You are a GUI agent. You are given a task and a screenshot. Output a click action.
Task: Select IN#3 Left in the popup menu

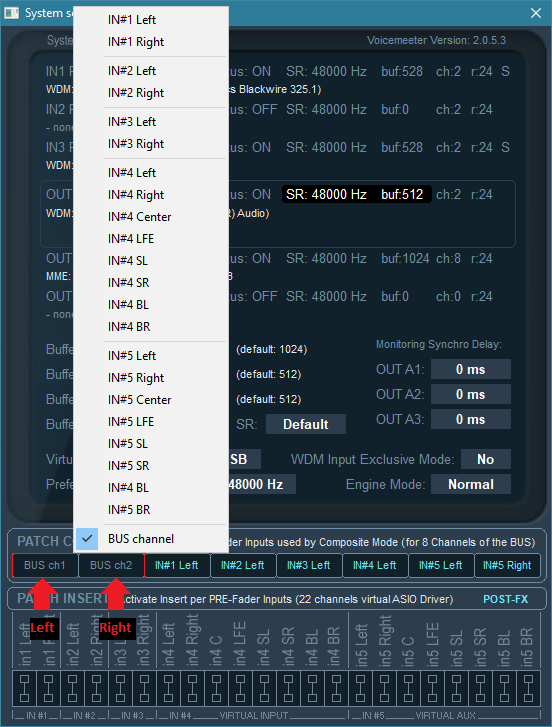click(151, 121)
